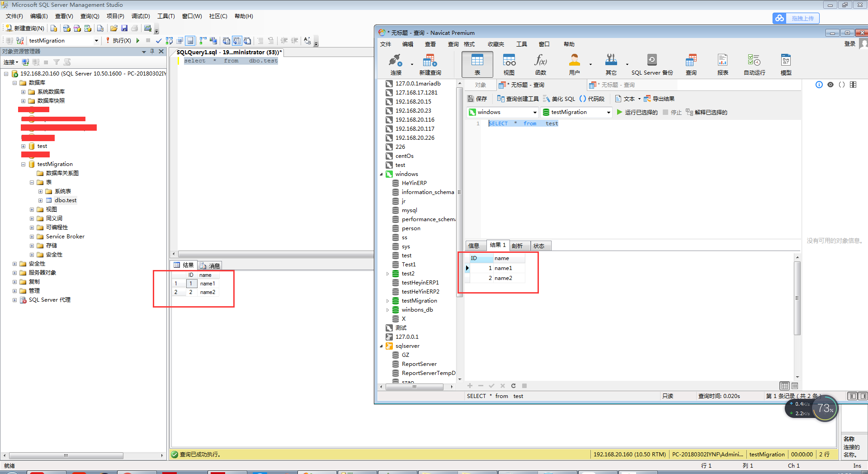Toggle the preview eye icon in Navicat right panel
This screenshot has height=474, width=868.
coord(830,85)
